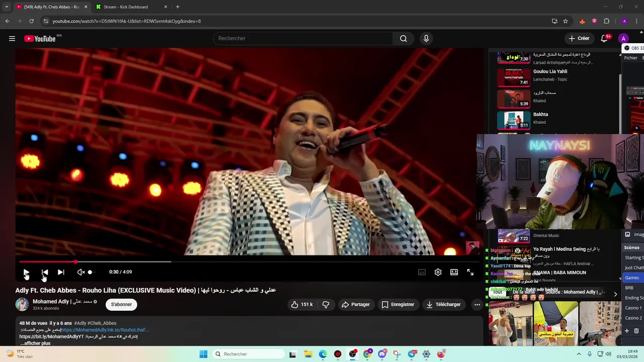Viewport: 644px width, 362px height.
Task: Open player settings gear
Action: click(x=438, y=272)
